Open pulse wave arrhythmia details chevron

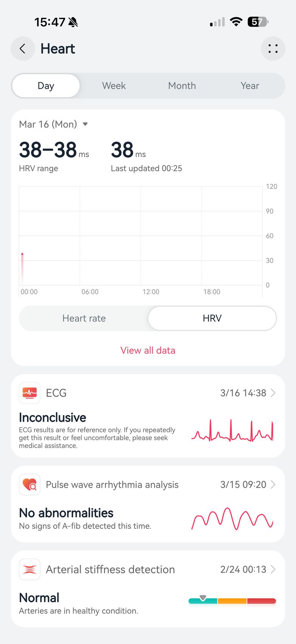click(273, 485)
